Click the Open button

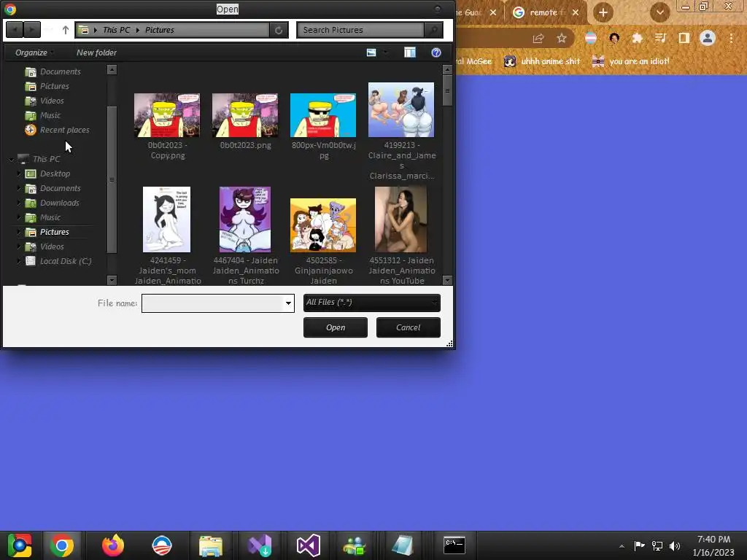(x=336, y=327)
